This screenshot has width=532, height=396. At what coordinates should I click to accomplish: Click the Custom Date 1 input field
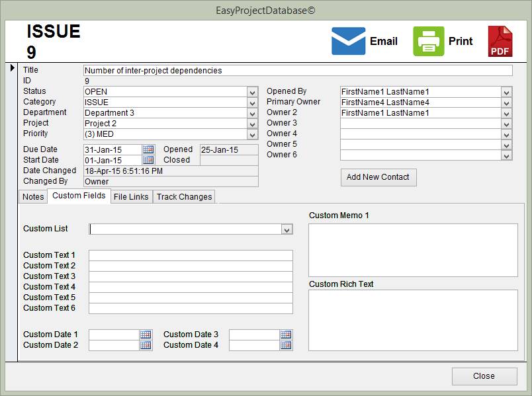(114, 335)
